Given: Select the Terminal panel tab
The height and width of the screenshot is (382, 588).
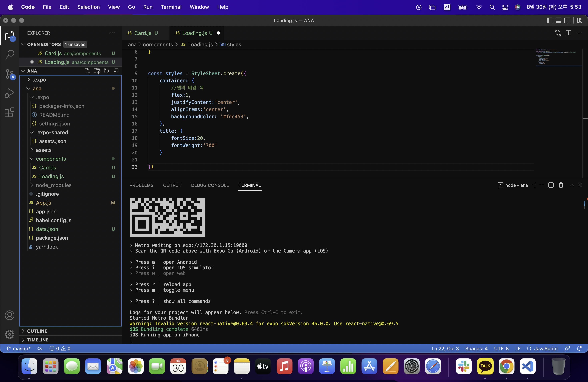Looking at the screenshot, I should point(250,185).
